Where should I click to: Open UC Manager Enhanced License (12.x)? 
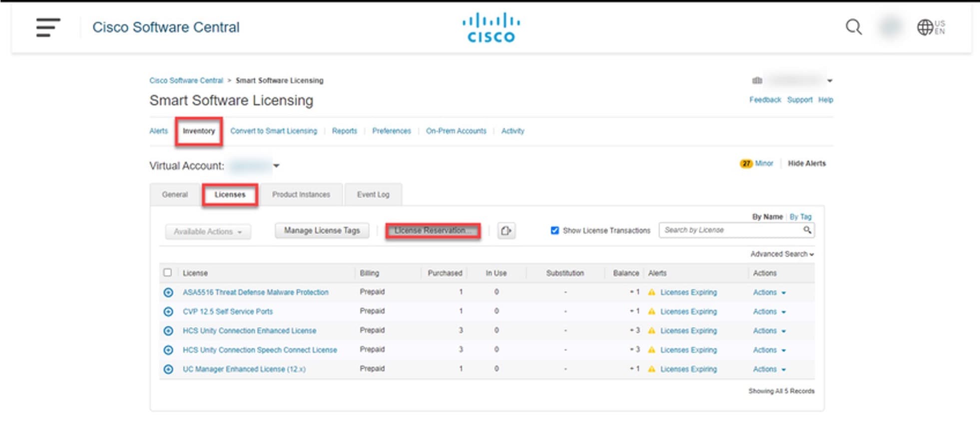pos(244,369)
